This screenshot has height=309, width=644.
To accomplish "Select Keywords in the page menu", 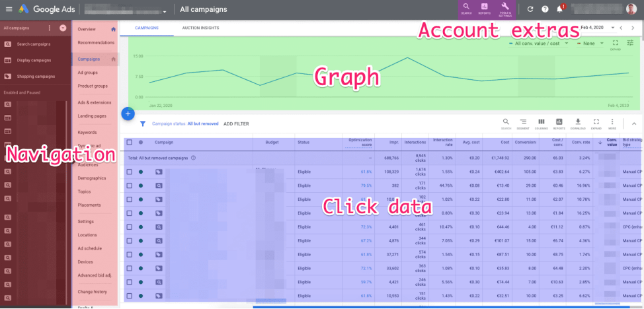I will coord(87,132).
